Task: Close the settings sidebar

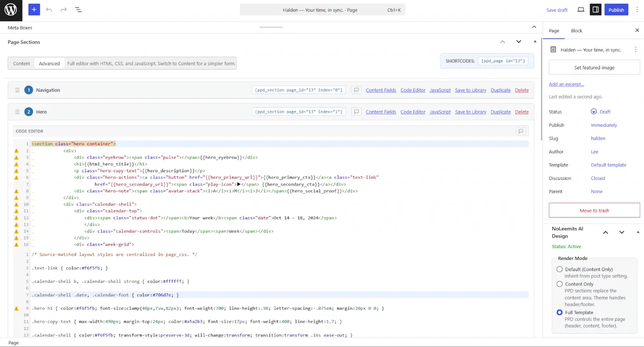Action: pos(637,31)
